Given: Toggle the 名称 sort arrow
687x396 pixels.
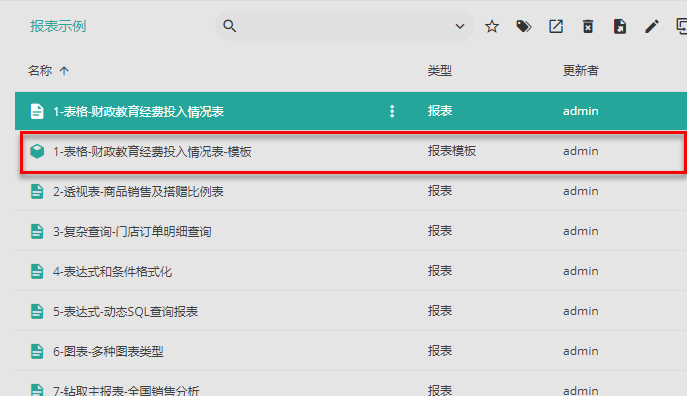Looking at the screenshot, I should click(64, 71).
